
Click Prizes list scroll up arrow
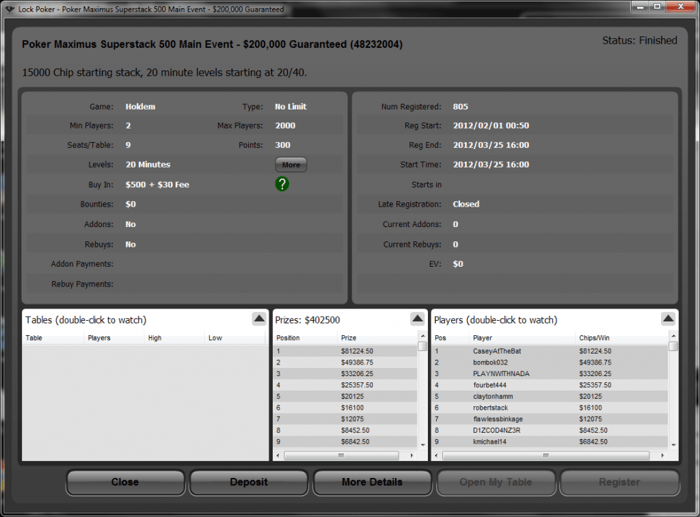(422, 335)
